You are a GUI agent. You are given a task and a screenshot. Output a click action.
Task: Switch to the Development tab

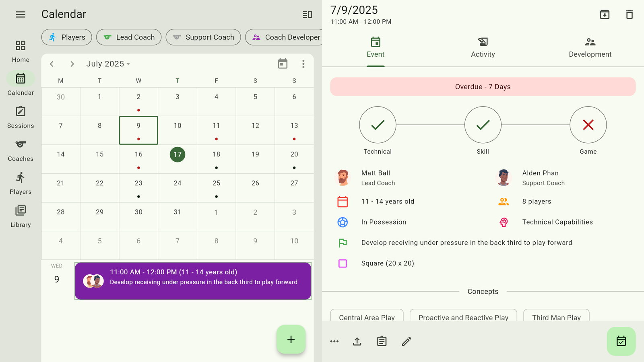[590, 48]
